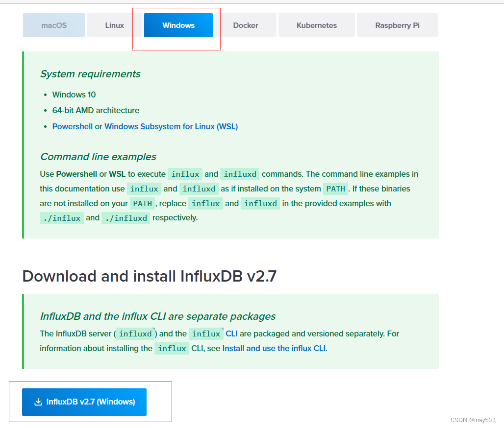Switch to the Kubernetes tab
504x428 pixels.
click(x=317, y=25)
